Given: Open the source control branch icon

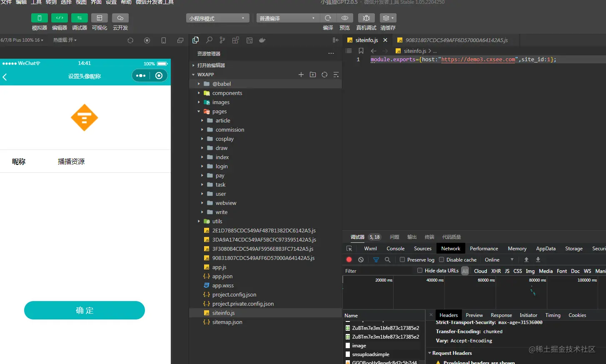Looking at the screenshot, I should [222, 40].
